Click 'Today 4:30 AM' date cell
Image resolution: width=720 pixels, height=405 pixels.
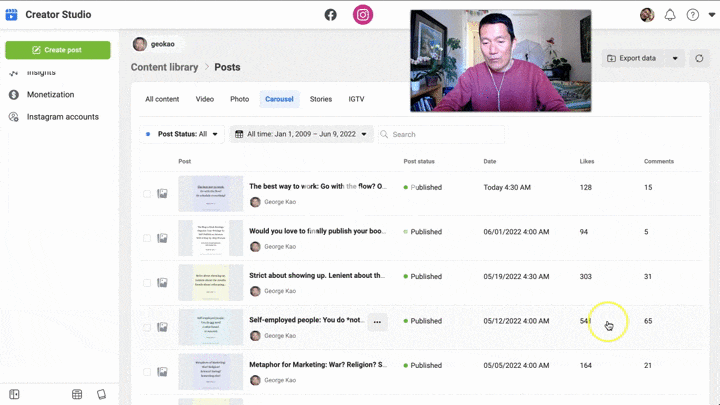507,187
